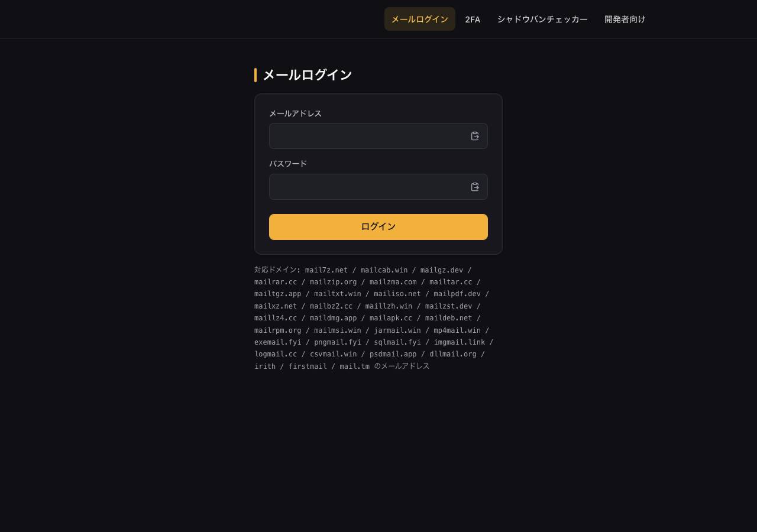
Task: Open the メールログイン tab
Action: 420,19
